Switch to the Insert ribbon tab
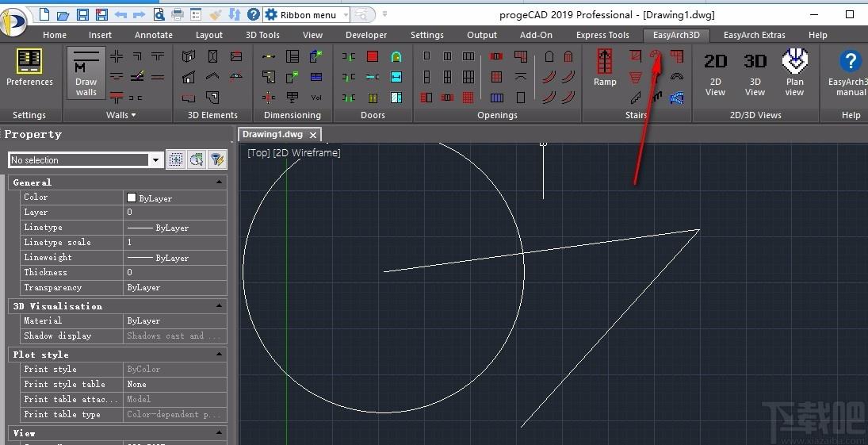Image resolution: width=868 pixels, height=445 pixels. click(100, 35)
